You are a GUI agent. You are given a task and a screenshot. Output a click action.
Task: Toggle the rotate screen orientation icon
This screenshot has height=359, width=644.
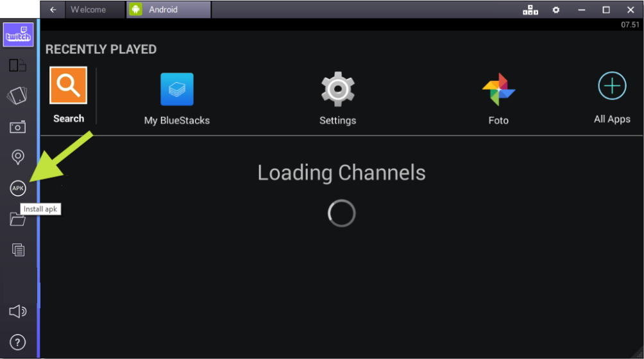18,66
